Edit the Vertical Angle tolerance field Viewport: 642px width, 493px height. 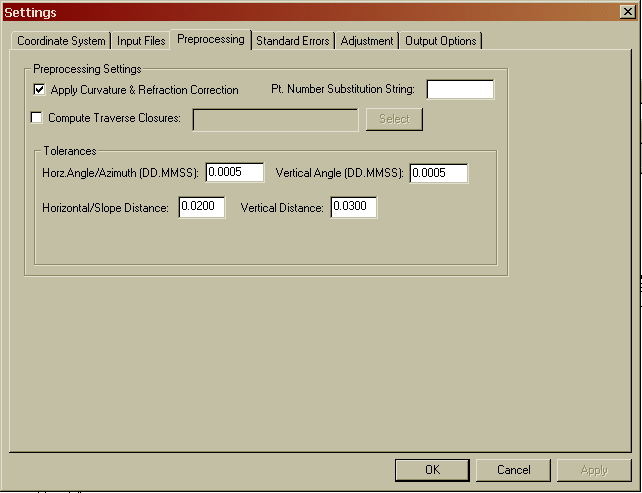pos(439,173)
